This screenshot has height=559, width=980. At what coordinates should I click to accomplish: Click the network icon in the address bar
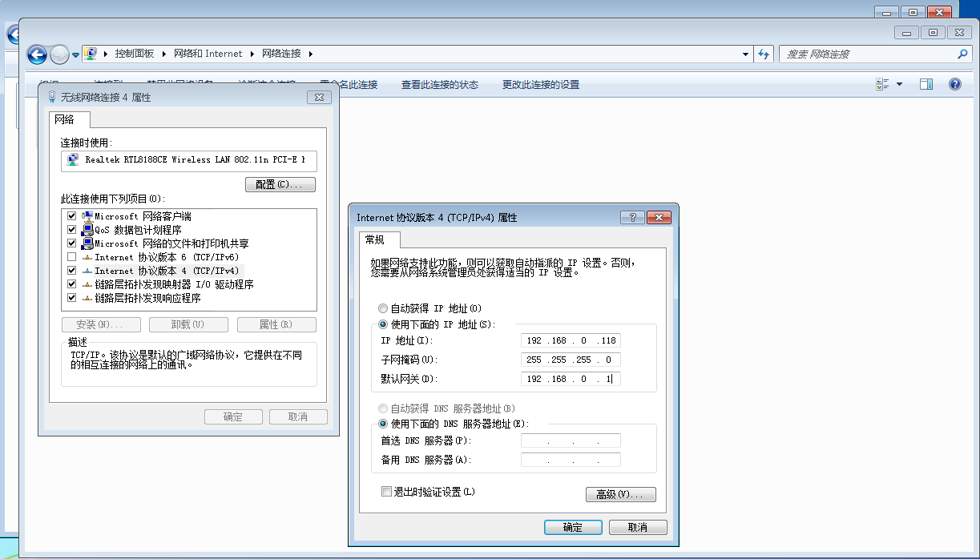[91, 54]
